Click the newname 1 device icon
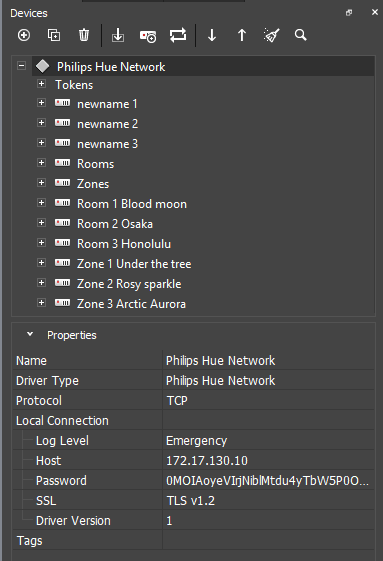The height and width of the screenshot is (561, 383). [x=62, y=103]
